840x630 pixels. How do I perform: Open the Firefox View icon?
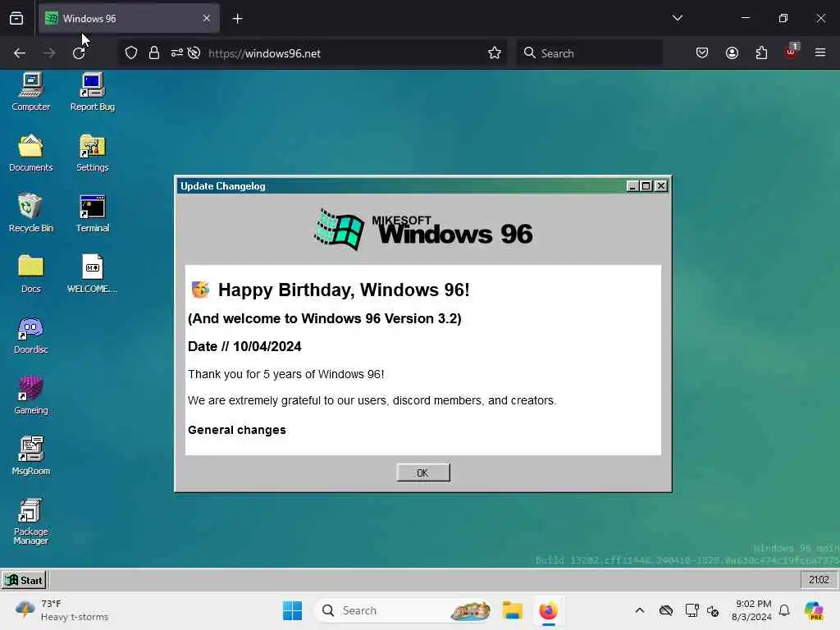pos(16,19)
